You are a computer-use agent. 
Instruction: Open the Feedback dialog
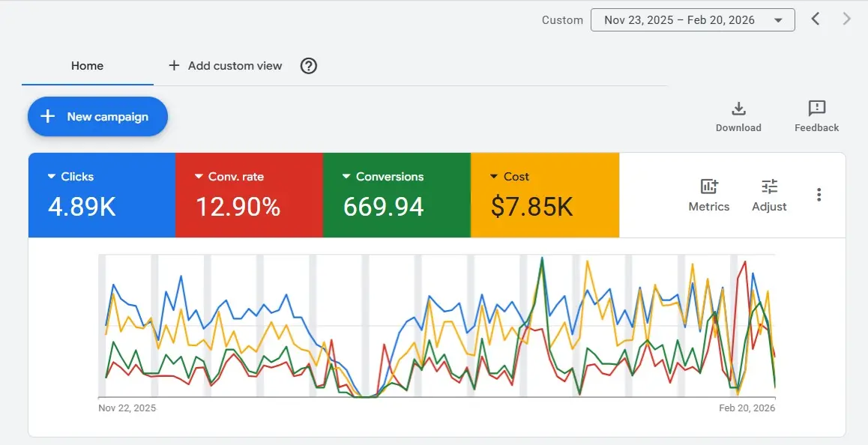coord(816,109)
